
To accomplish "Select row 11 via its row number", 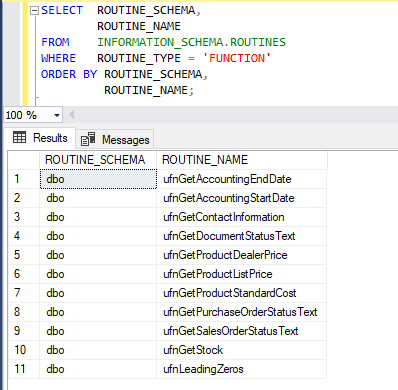I will (x=24, y=369).
